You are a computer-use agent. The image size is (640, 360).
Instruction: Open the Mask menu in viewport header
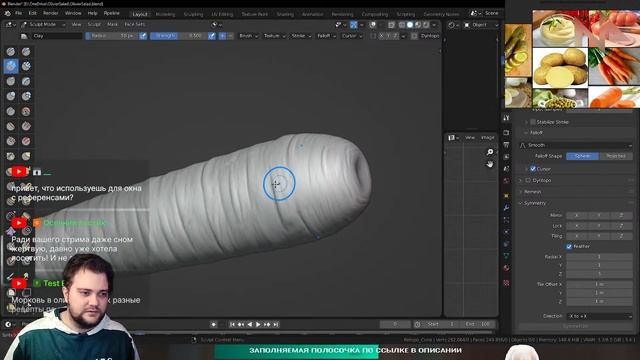point(112,24)
